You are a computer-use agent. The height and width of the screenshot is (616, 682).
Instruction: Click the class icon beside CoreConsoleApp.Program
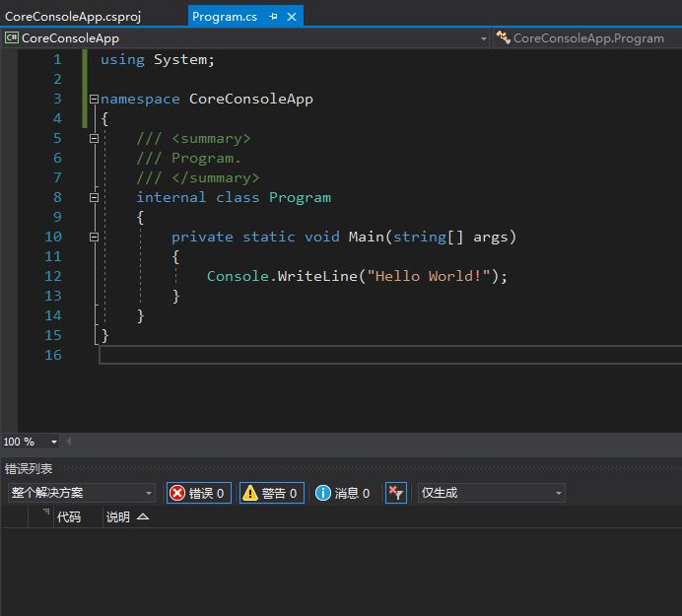[x=504, y=37]
